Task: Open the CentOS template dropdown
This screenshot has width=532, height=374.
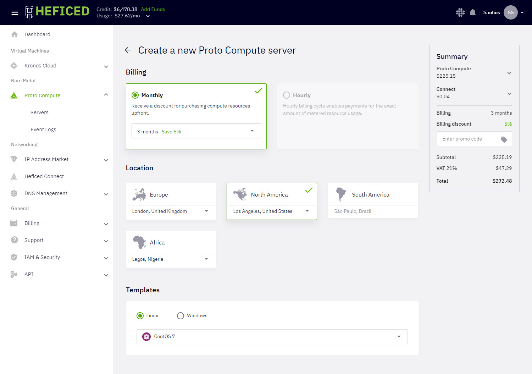Action: click(272, 337)
